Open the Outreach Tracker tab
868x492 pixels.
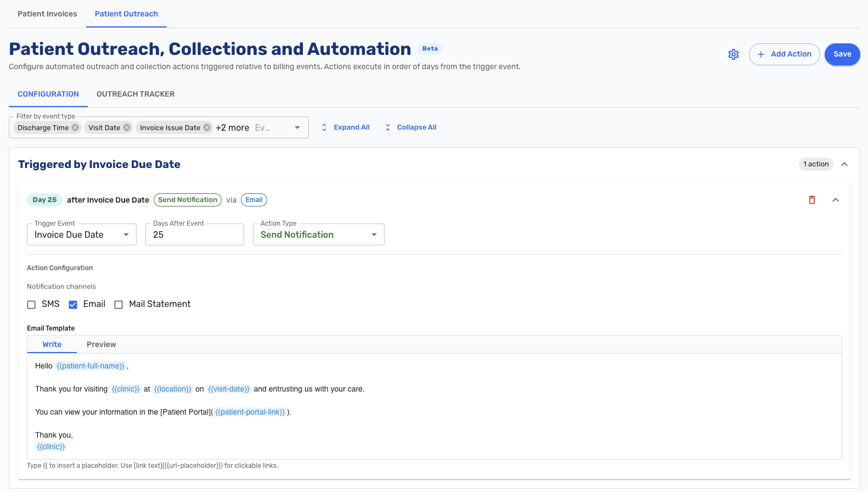[x=136, y=94]
